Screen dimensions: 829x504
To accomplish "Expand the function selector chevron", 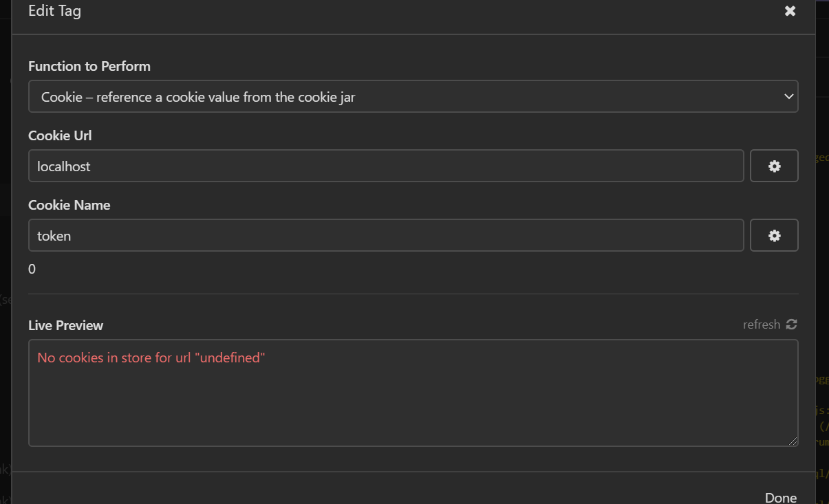I will point(788,96).
